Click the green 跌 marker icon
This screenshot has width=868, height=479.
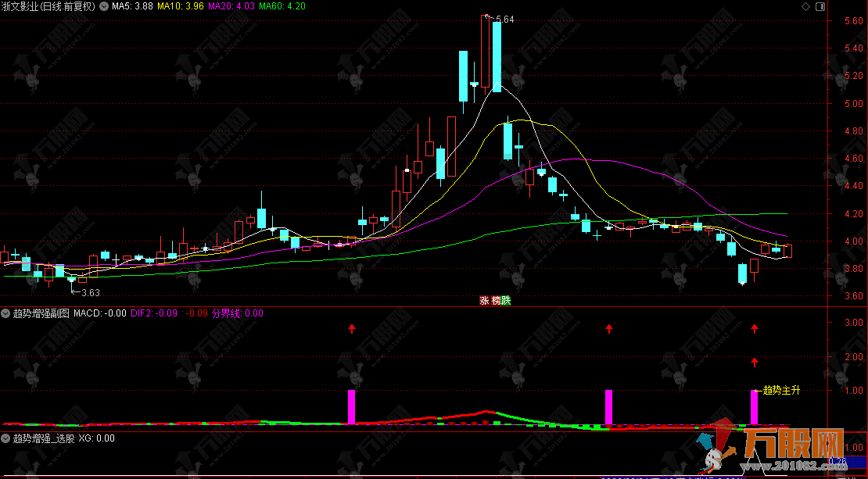point(505,300)
